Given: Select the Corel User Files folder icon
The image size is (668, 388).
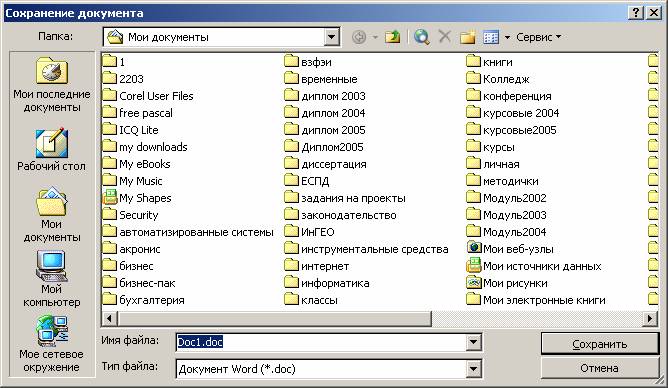Looking at the screenshot, I should [x=110, y=95].
